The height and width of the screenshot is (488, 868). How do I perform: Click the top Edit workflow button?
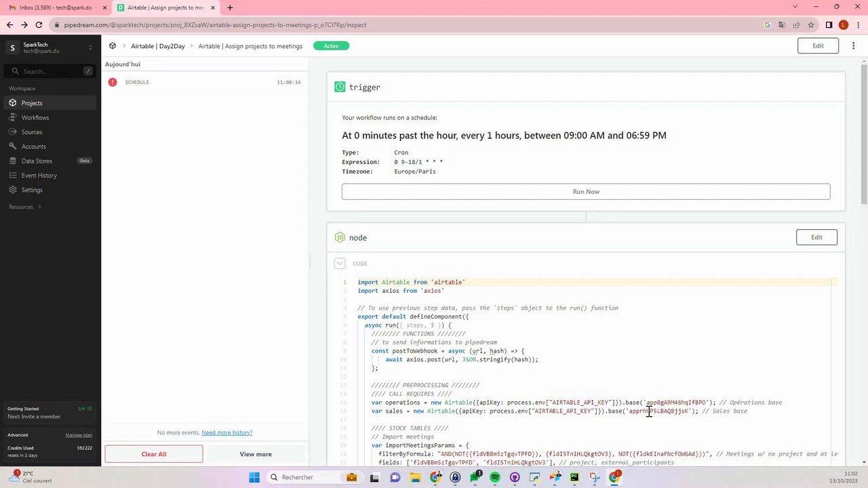point(818,45)
